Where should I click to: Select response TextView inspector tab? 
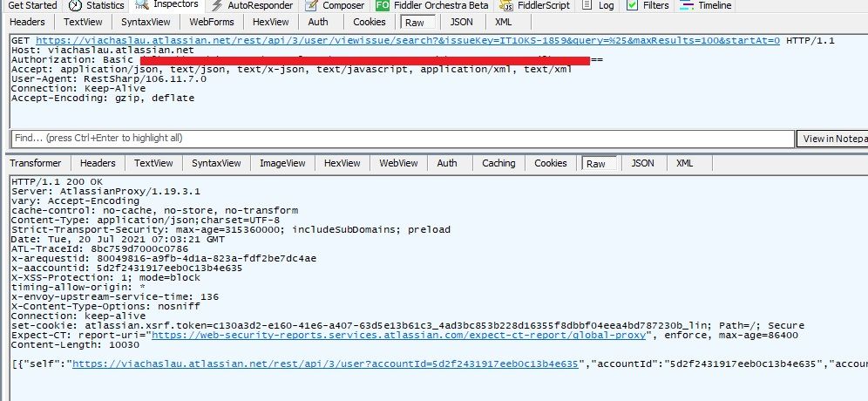pyautogui.click(x=154, y=163)
